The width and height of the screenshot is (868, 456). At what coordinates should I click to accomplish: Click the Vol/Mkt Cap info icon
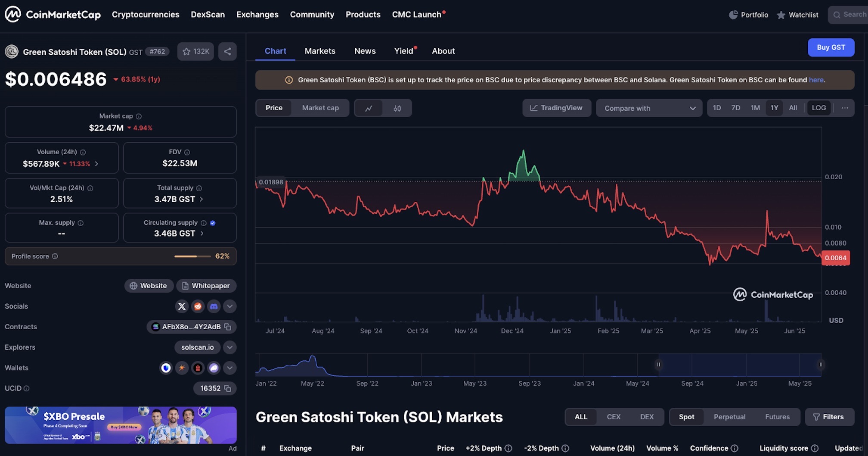coord(90,188)
